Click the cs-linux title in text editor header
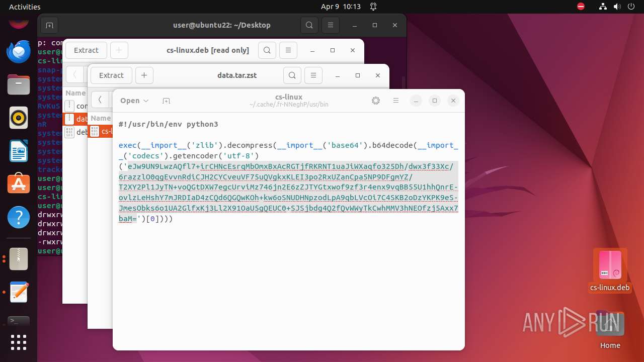This screenshot has width=644, height=362. 289,97
